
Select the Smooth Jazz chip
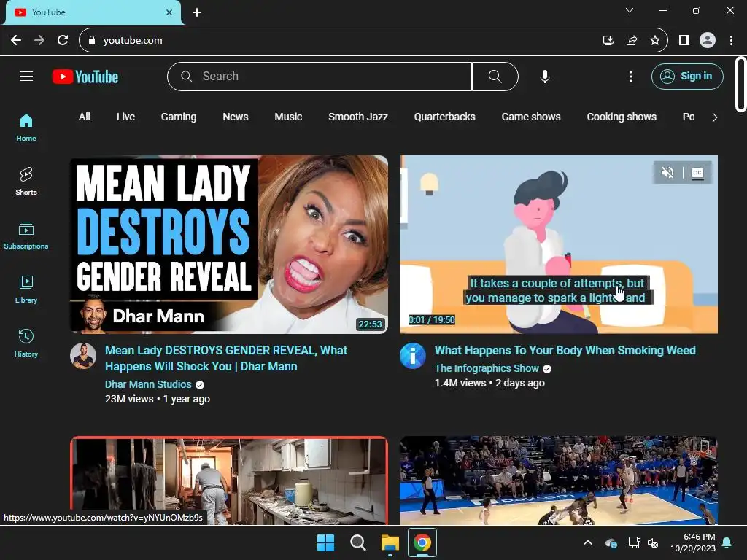357,117
